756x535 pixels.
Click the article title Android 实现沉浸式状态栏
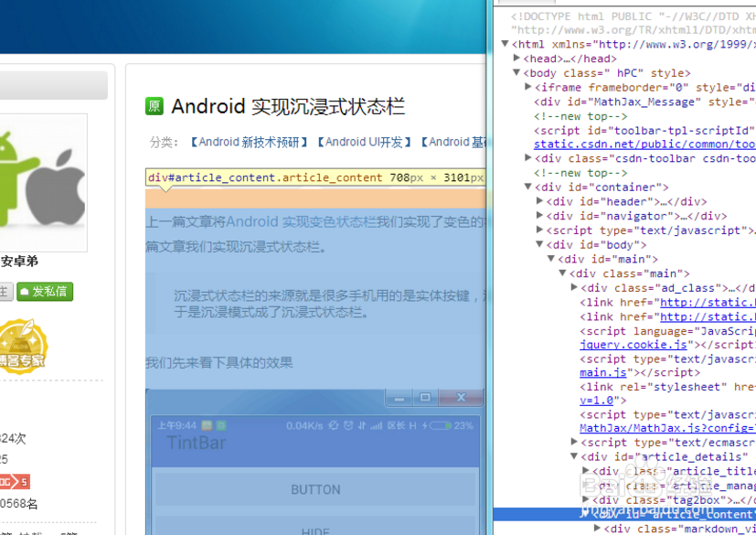coord(288,106)
